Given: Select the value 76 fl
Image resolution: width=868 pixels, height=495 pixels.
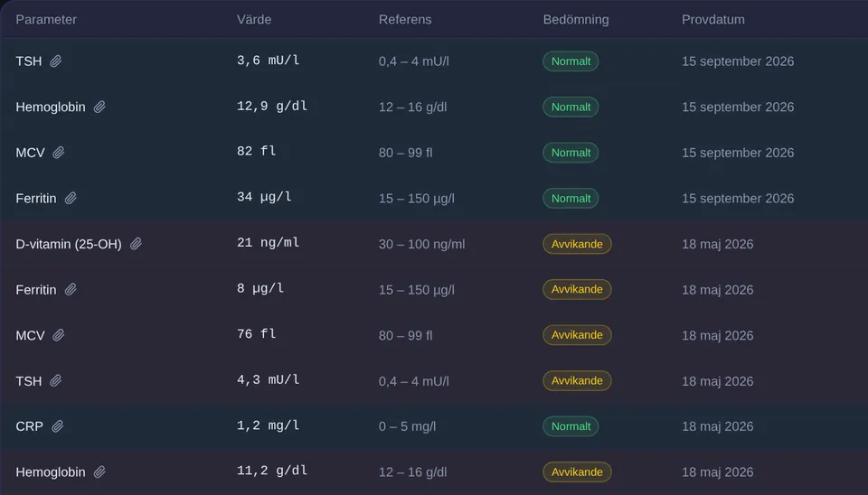Looking at the screenshot, I should click(256, 334).
